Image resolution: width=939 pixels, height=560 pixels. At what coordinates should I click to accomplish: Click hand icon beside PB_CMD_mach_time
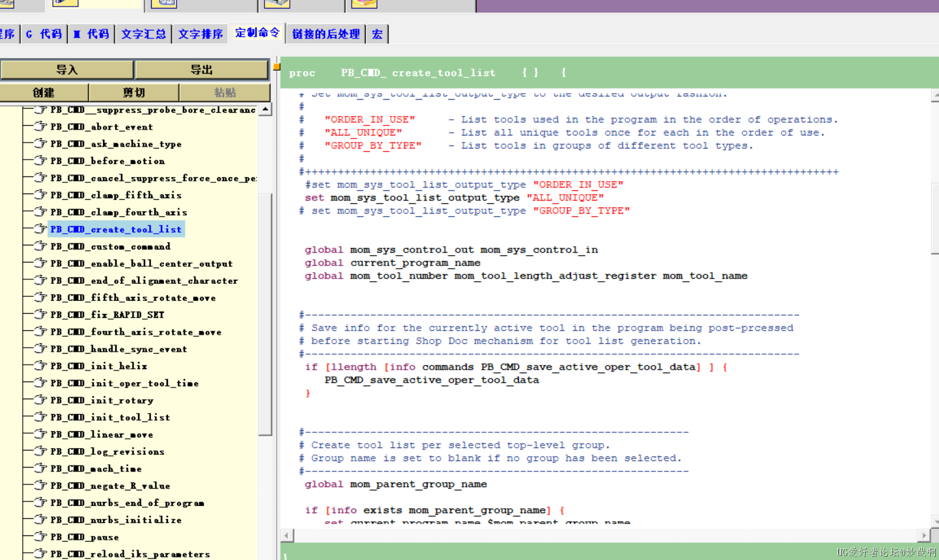click(x=40, y=468)
